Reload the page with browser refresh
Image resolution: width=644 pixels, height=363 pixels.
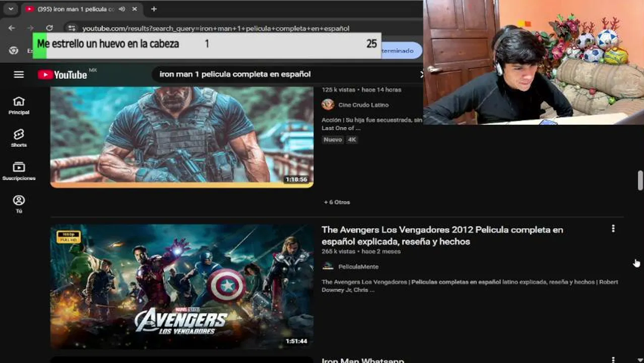coord(49,28)
